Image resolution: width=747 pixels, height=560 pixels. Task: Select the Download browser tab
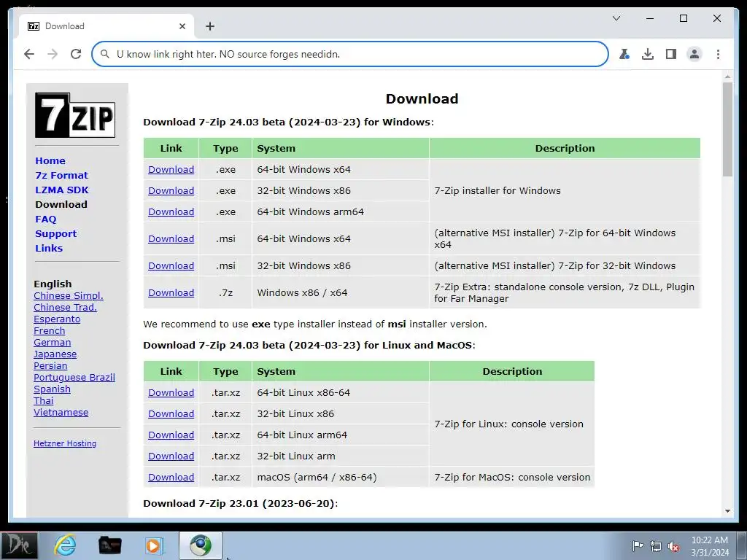(x=106, y=26)
